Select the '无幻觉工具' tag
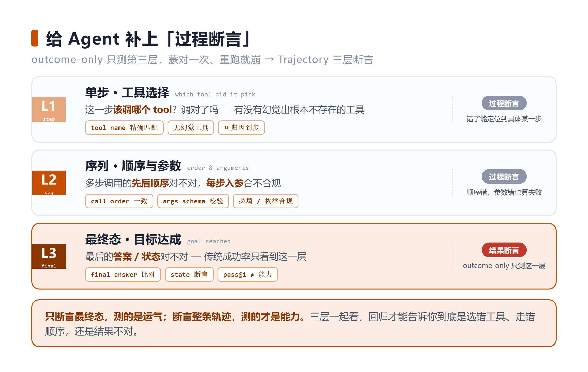588x372 pixels. (x=191, y=128)
